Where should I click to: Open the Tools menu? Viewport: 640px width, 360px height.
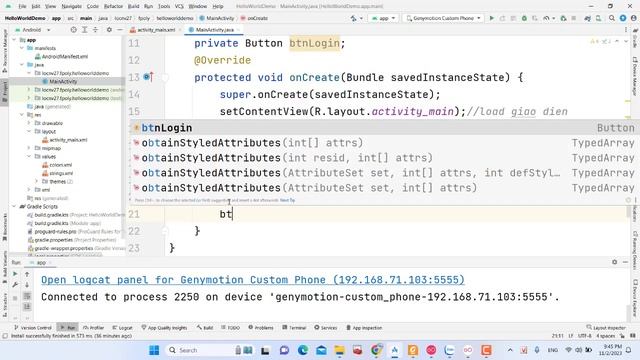[x=164, y=7]
